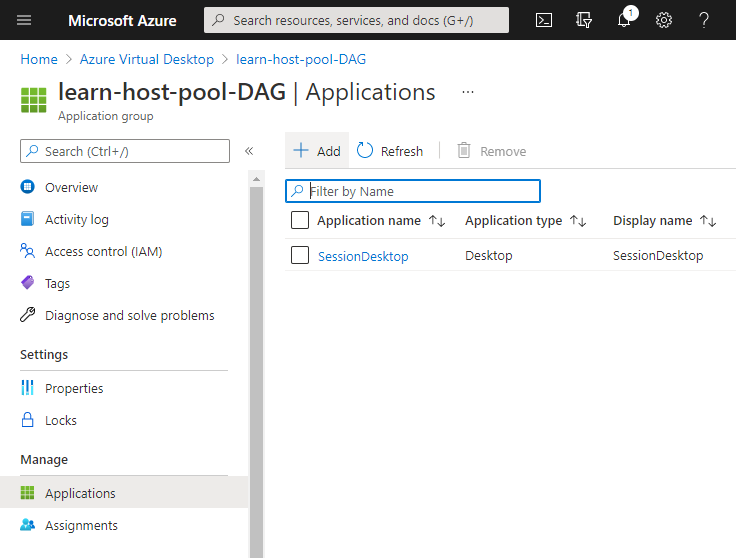This screenshot has width=736, height=558.
Task: Click the Microsoft Azure logo text
Action: 122,20
